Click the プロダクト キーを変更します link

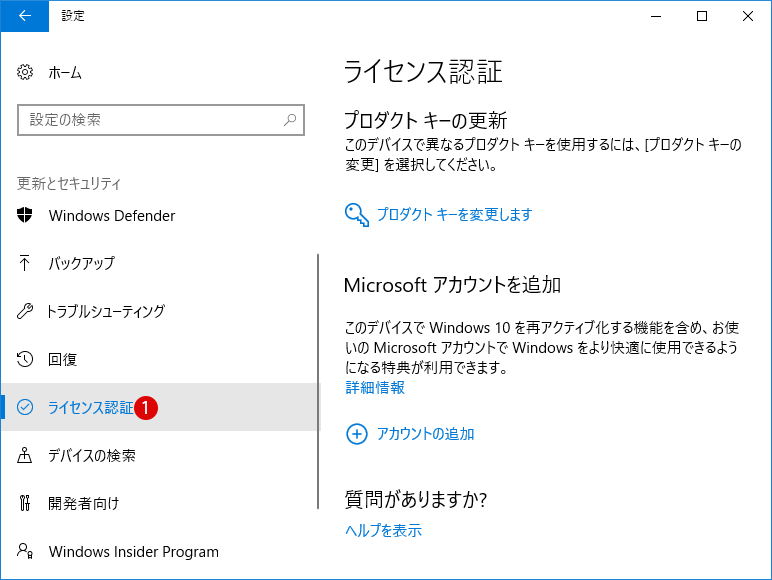click(x=454, y=215)
